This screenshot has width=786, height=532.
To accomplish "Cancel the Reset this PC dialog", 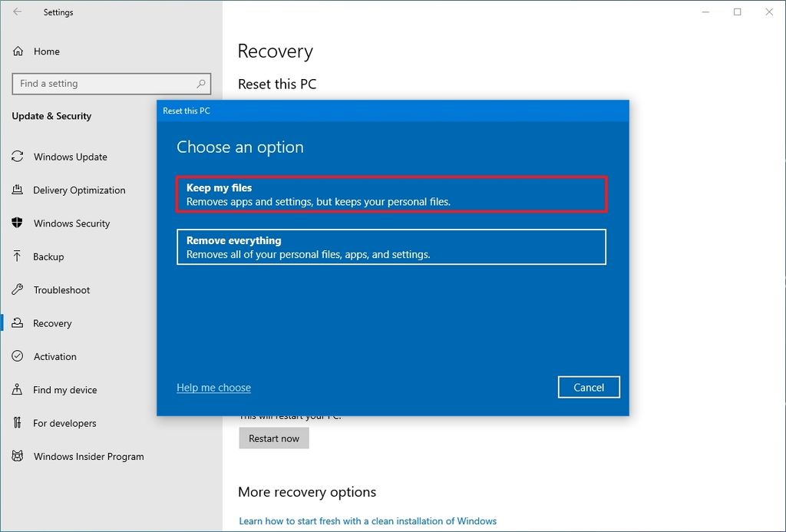I will coord(589,387).
